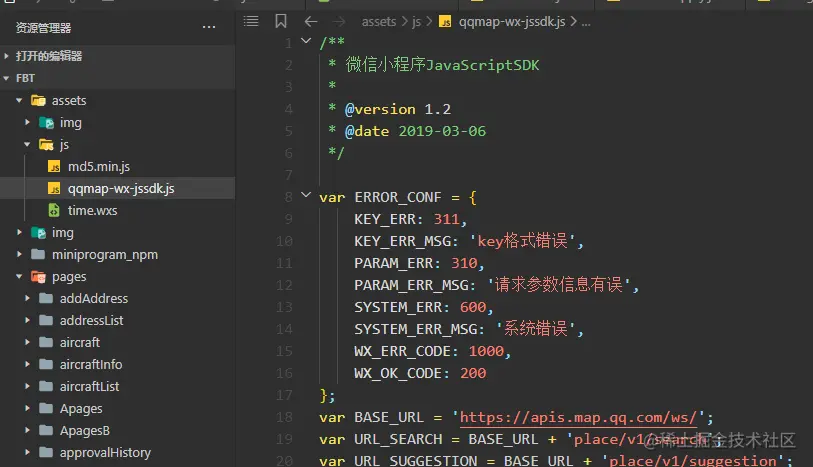Expand the 打开的编辑器 section

pyautogui.click(x=6, y=56)
